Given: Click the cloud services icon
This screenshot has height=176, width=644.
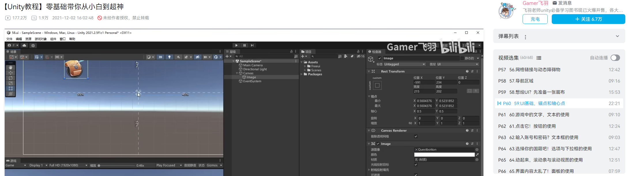Looking at the screenshot, I should (25, 46).
